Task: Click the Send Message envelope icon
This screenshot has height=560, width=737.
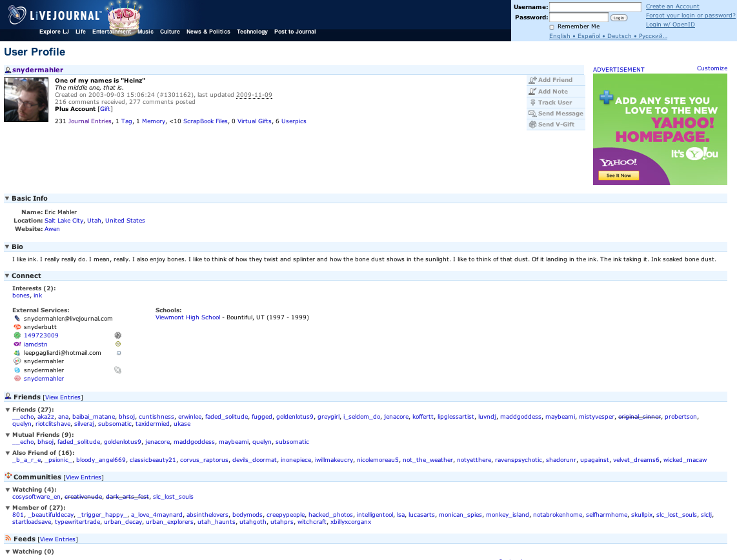Action: (x=532, y=113)
